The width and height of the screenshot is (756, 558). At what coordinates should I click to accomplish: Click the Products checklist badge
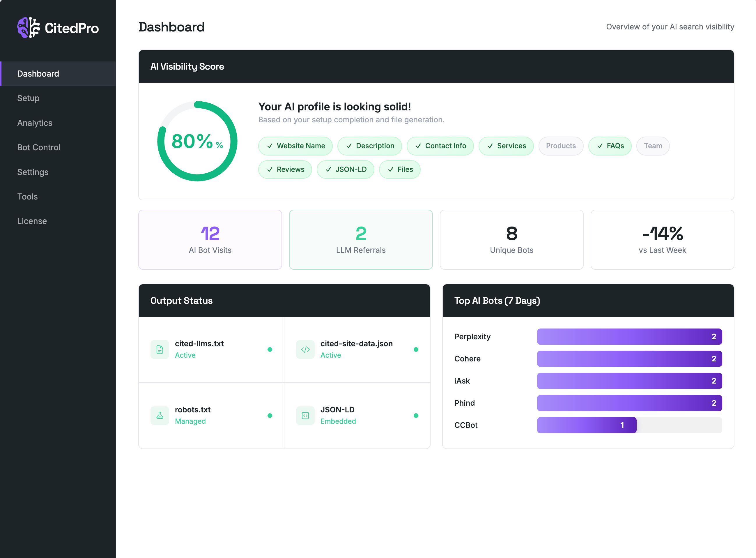coord(561,146)
